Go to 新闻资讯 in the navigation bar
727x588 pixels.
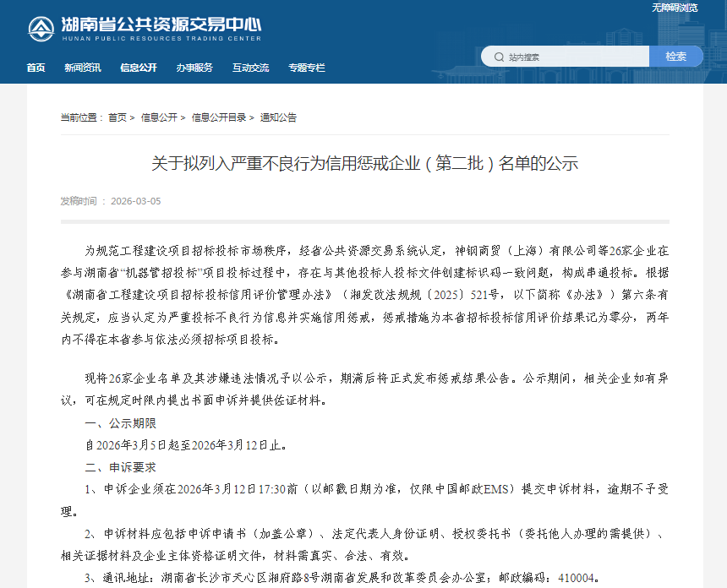click(x=82, y=68)
